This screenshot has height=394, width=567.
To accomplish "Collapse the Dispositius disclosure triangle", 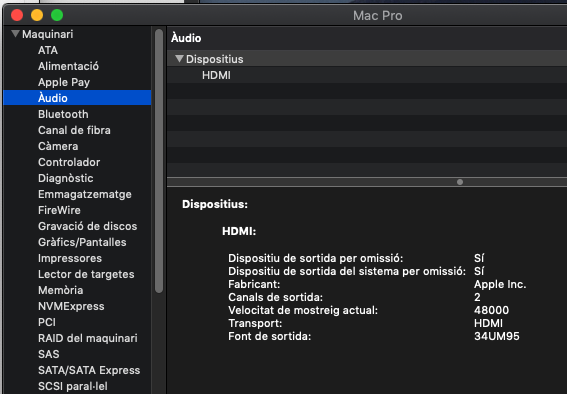I will 179,59.
